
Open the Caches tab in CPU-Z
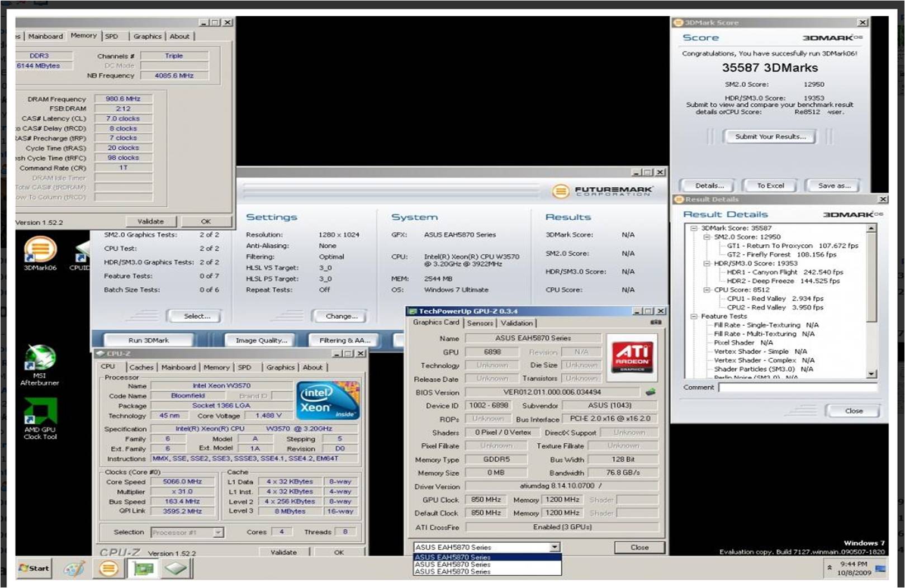tap(141, 367)
